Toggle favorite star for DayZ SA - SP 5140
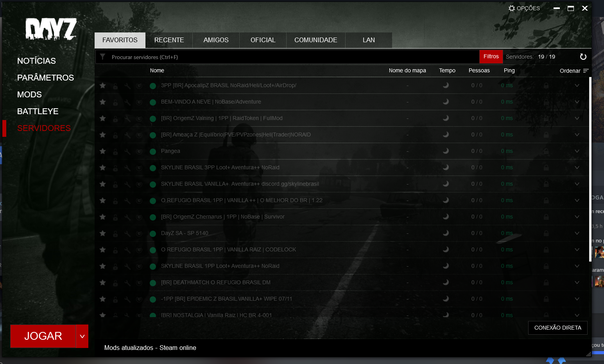The height and width of the screenshot is (364, 604). (x=102, y=233)
